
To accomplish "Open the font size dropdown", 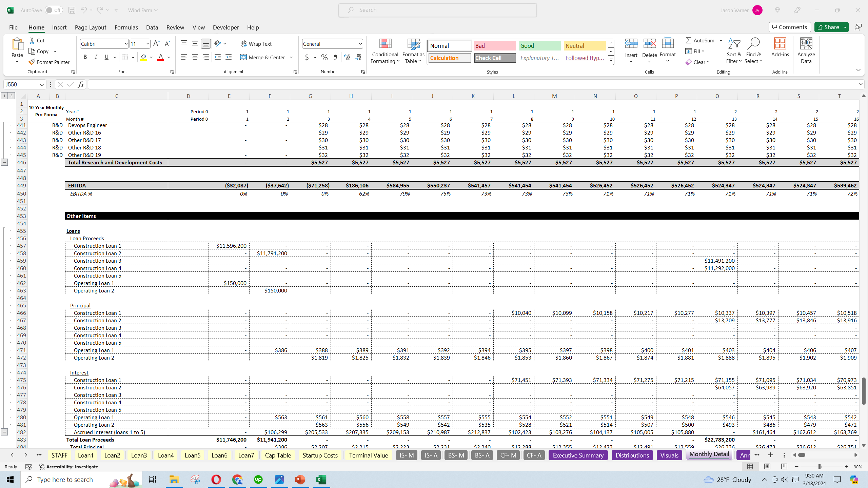I will click(x=148, y=44).
